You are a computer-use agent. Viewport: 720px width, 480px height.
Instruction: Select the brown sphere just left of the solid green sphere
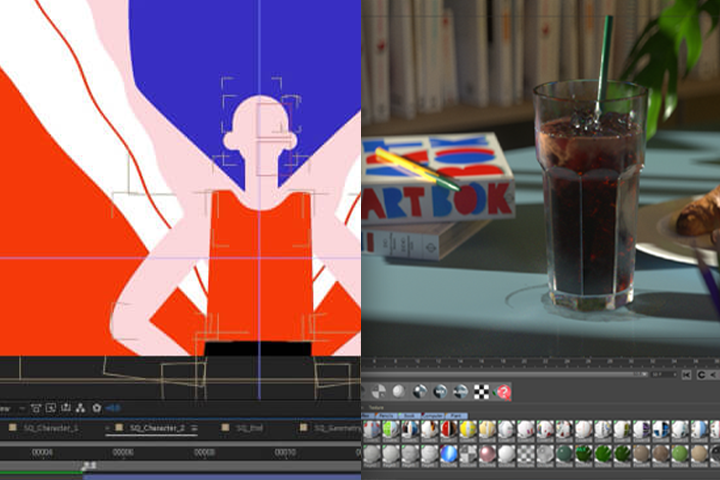point(661,454)
